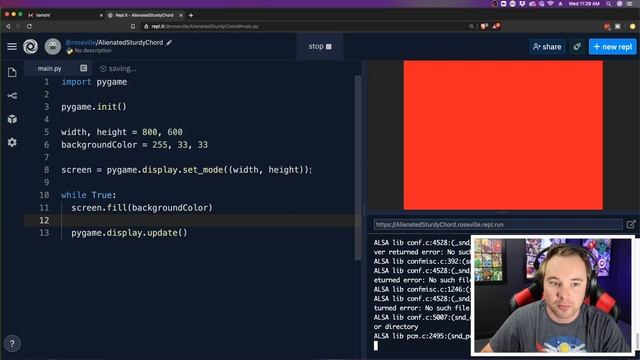
Task: Open the Packages cube icon
Action: (x=12, y=119)
